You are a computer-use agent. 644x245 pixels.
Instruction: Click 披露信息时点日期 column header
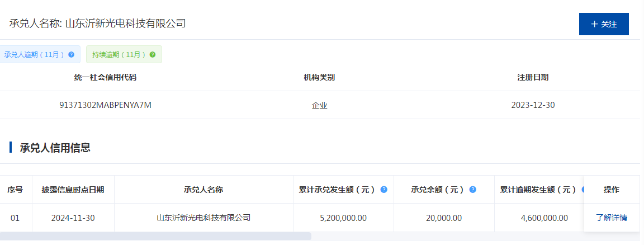coord(73,190)
